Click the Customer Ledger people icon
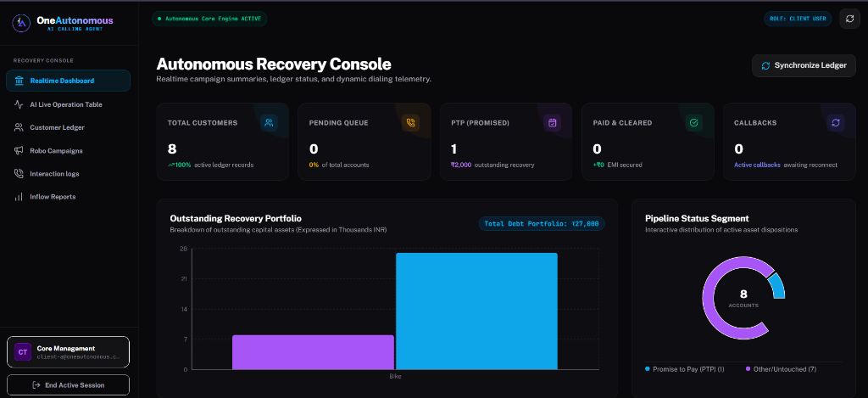 pos(19,127)
